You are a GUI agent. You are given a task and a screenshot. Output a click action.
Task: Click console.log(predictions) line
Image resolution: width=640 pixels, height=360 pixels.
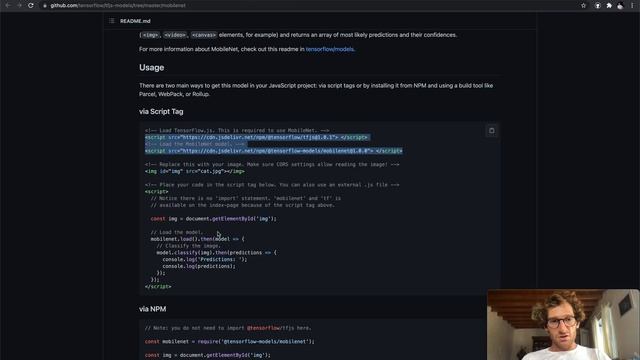click(x=199, y=266)
